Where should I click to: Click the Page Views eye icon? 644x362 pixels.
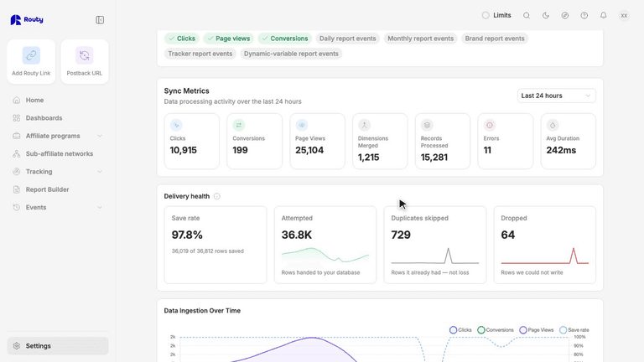(302, 125)
